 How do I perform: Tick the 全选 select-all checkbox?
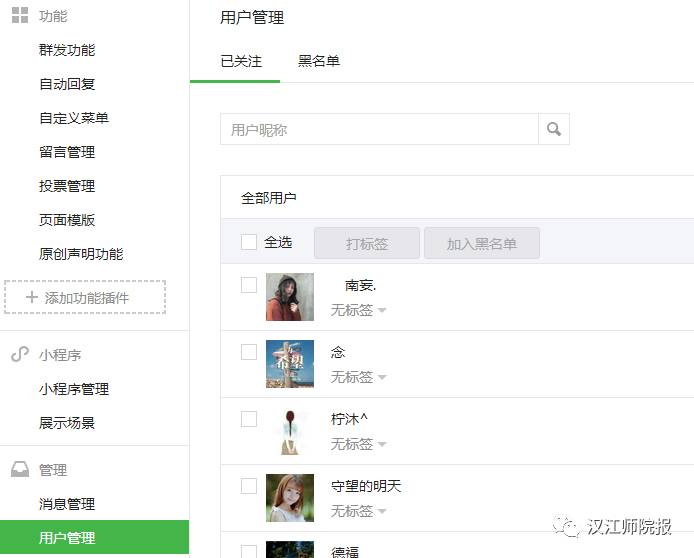coord(249,242)
